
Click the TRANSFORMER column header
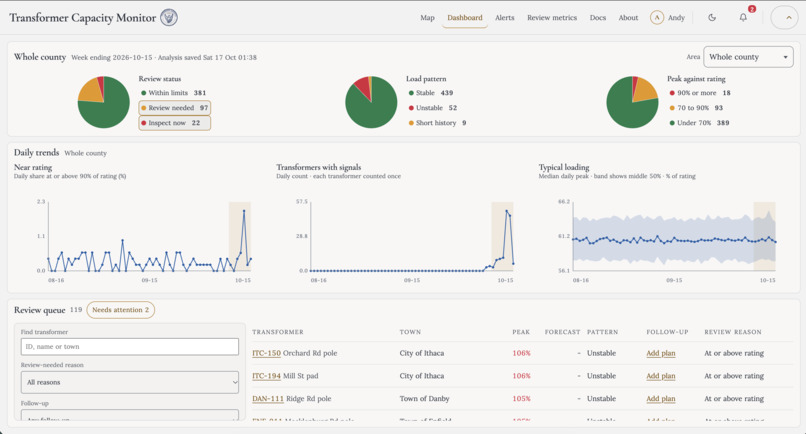(278, 332)
